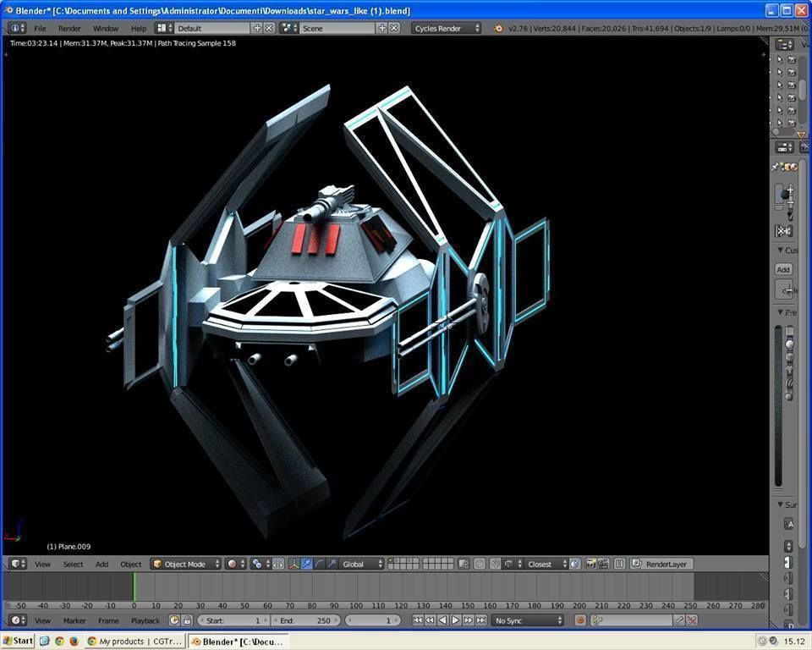Select a layer in the first layer grid
The image size is (812, 650).
pos(403,564)
